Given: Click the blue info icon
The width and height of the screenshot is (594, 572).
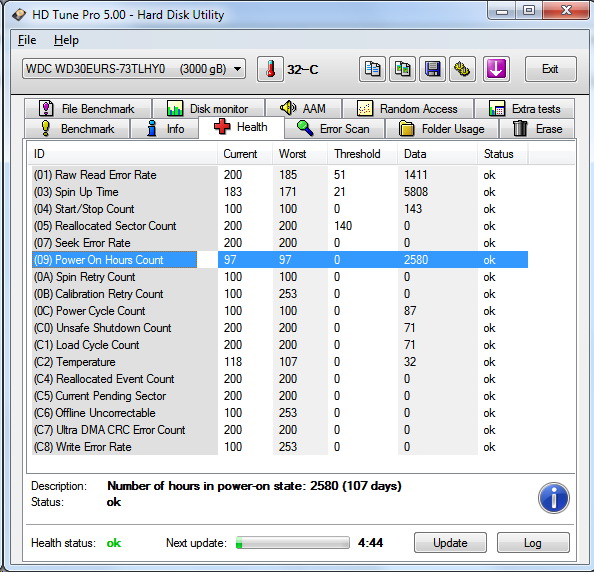Looking at the screenshot, I should [553, 498].
